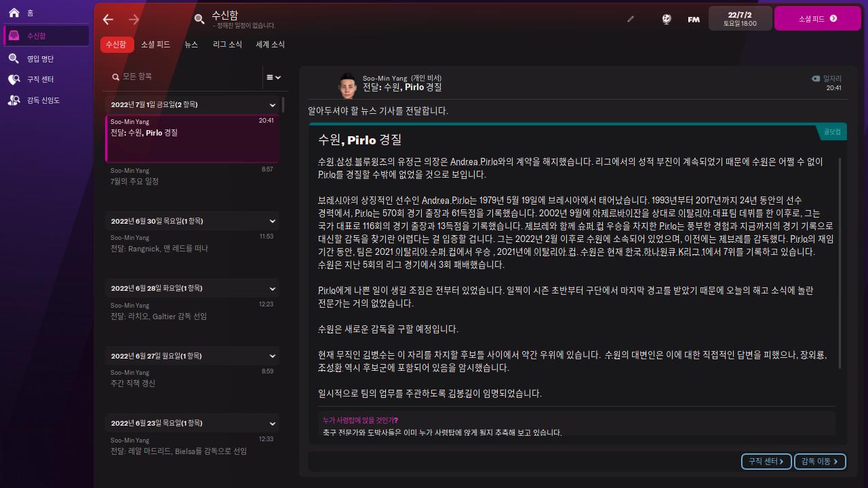This screenshot has height=488, width=868.
Task: Click the 브레시아 link in second paragraph
Action: click(333, 201)
